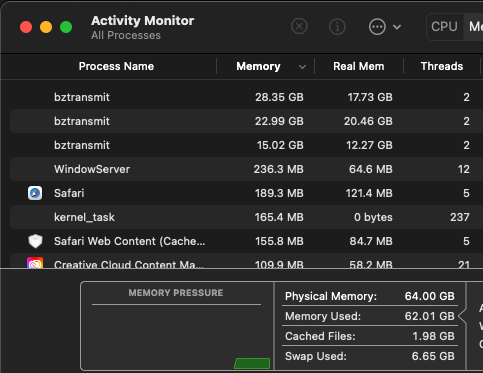The width and height of the screenshot is (483, 373).
Task: Expand the chevron beside the ellipsis button
Action: click(x=397, y=27)
